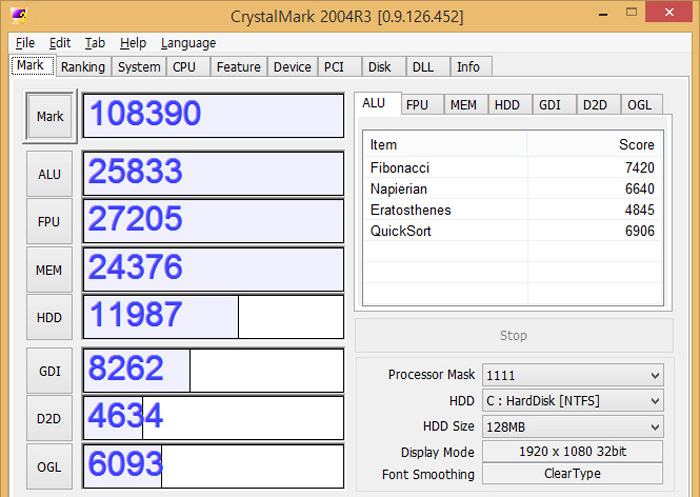Maximize the CrystalMark window

click(631, 13)
